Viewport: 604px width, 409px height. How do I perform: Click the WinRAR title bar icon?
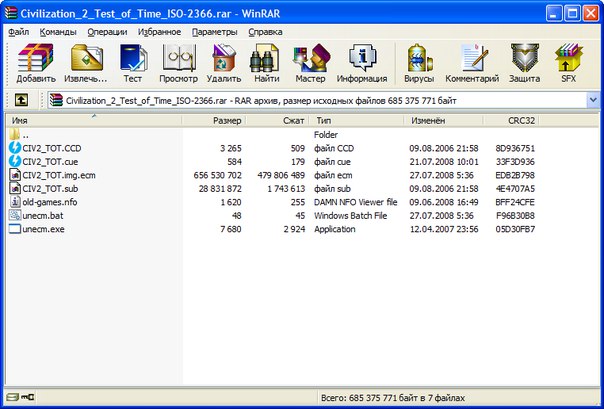pyautogui.click(x=11, y=13)
